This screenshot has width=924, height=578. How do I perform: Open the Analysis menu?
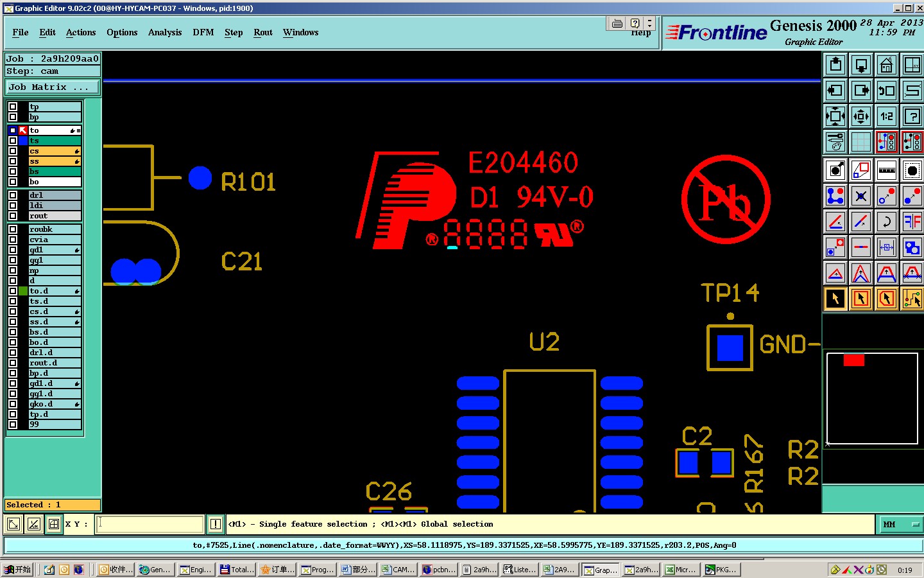tap(165, 32)
